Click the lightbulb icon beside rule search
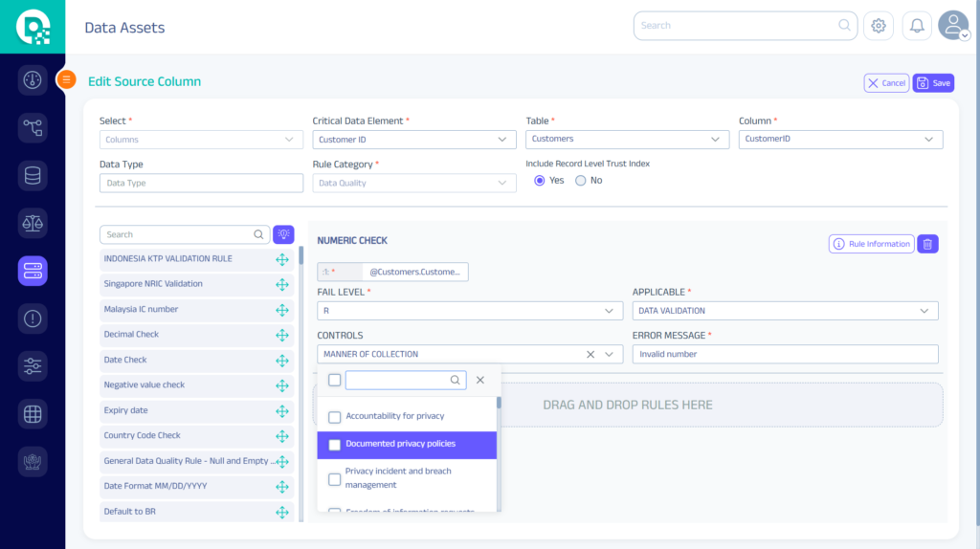 click(x=283, y=234)
